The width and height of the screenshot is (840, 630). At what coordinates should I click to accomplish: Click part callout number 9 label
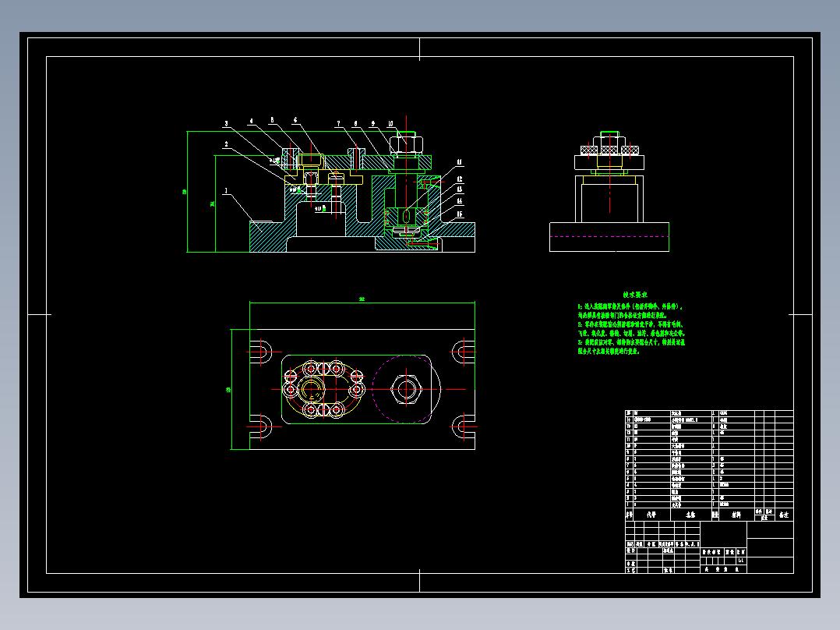pos(372,123)
